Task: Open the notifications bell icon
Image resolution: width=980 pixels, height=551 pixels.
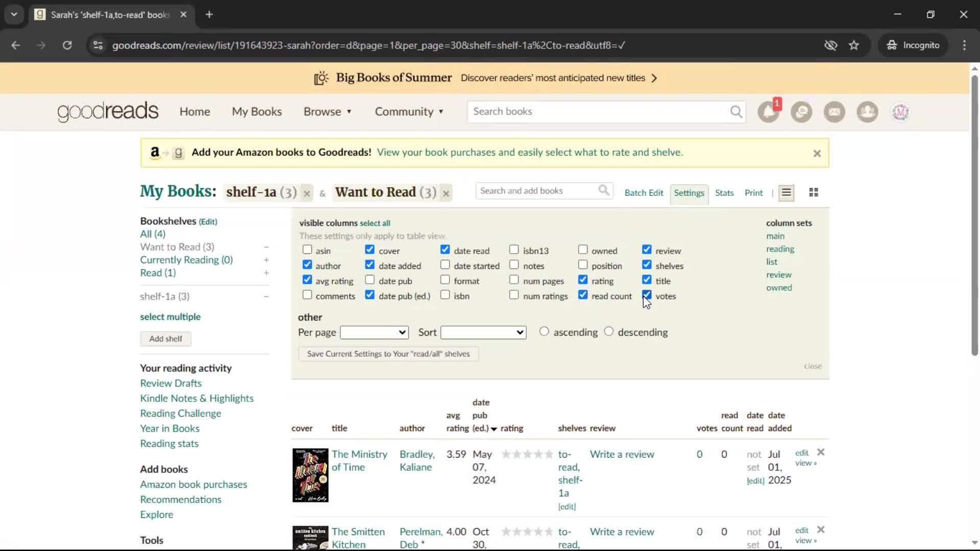Action: (768, 112)
